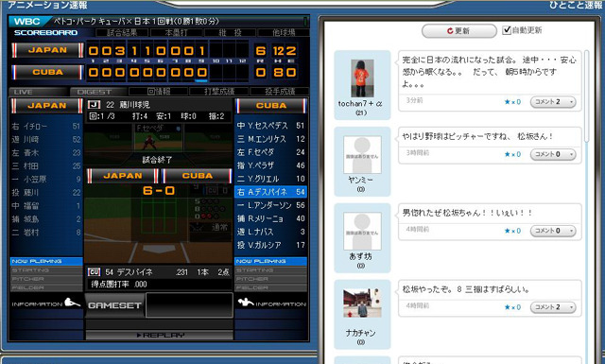Viewport: 605px width, 364px height.
Task: Select Japan player 岩村
Action: point(46,233)
